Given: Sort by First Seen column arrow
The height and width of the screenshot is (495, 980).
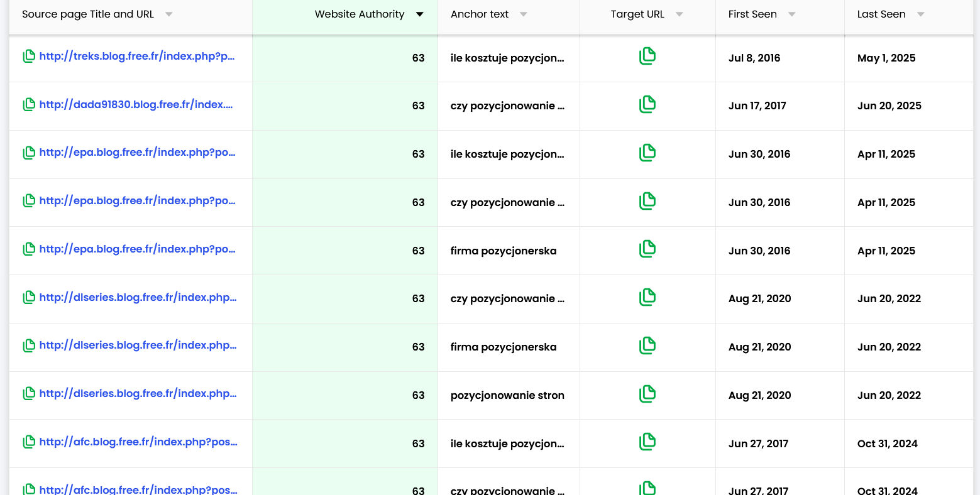Looking at the screenshot, I should tap(791, 14).
